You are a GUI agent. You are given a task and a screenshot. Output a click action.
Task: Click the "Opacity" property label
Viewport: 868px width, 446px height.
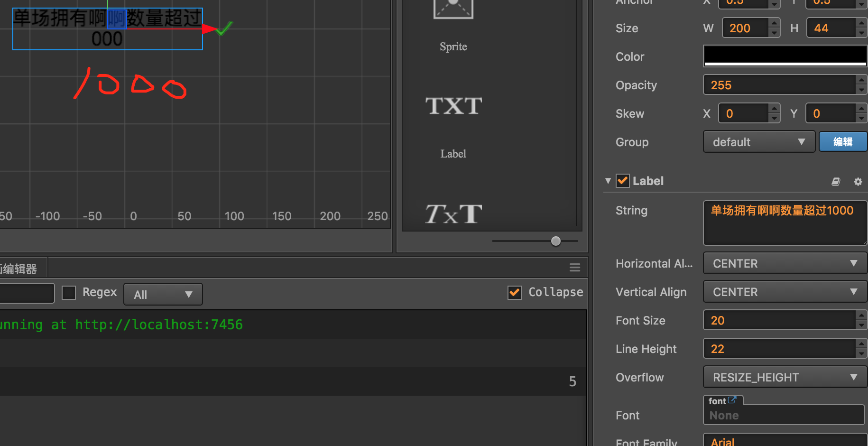[x=636, y=85]
